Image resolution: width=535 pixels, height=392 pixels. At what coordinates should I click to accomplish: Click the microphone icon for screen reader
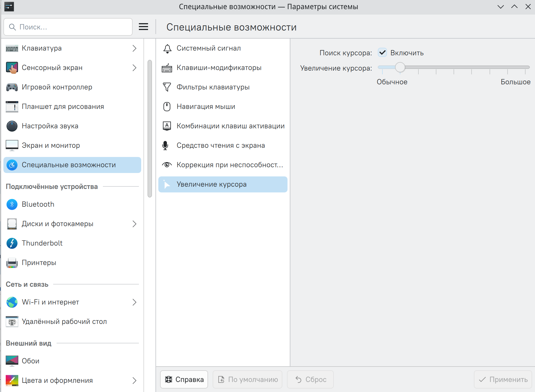click(165, 146)
